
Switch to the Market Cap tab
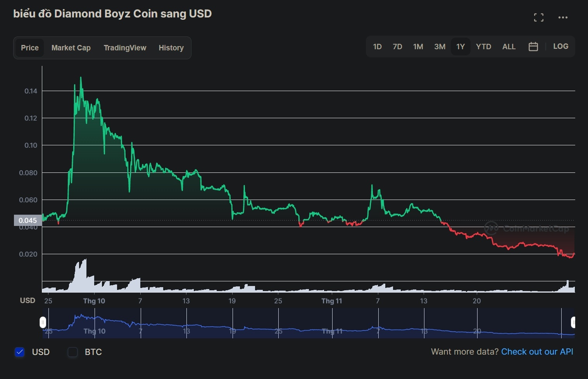71,48
